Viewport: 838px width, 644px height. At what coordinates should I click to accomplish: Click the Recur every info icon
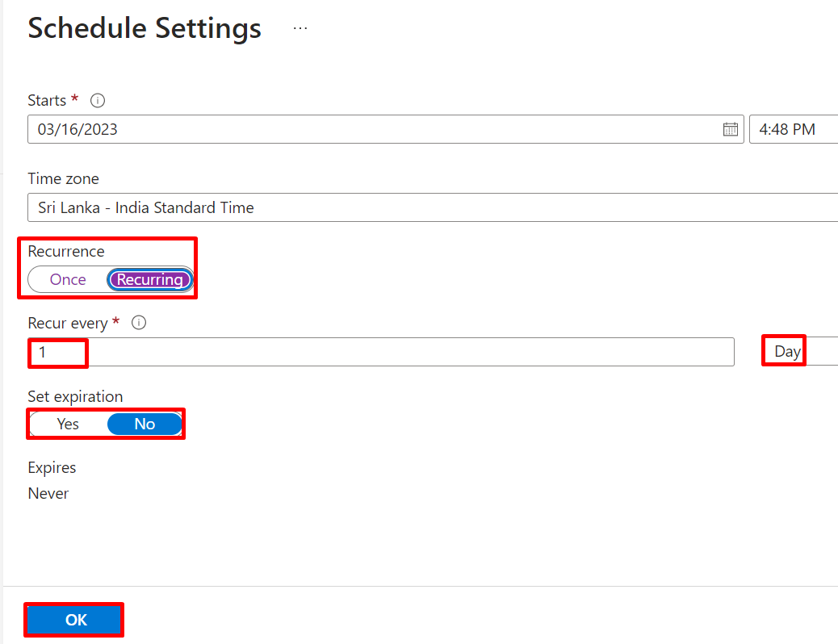coord(139,323)
